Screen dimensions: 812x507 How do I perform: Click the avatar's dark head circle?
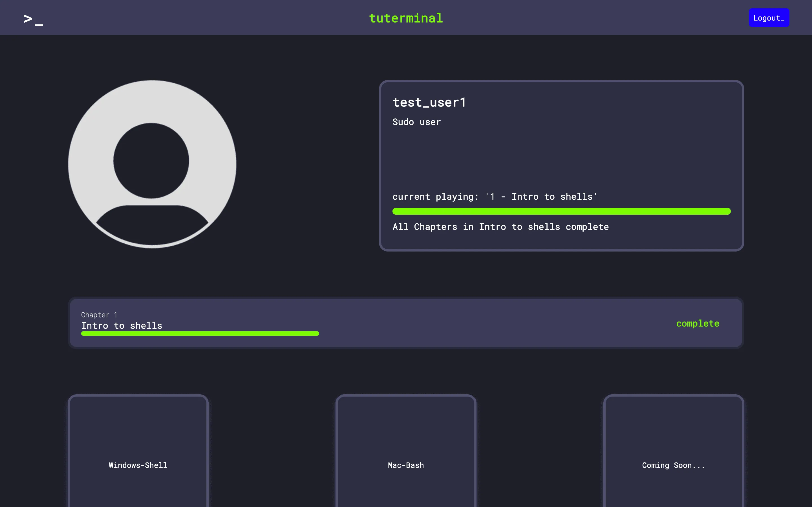151,161
